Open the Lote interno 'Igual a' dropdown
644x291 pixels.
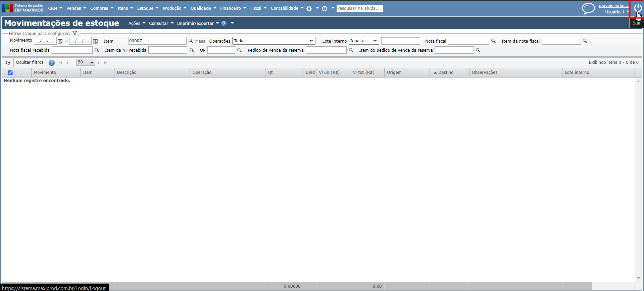coord(364,41)
